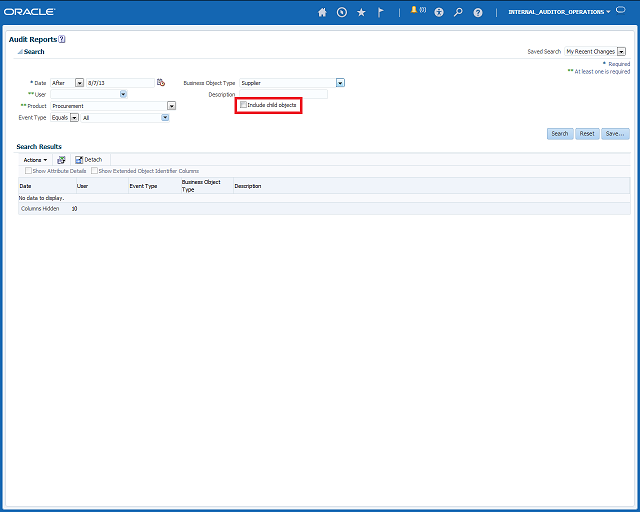The width and height of the screenshot is (640, 512).
Task: Open the Watchlist flag icon
Action: pyautogui.click(x=380, y=12)
